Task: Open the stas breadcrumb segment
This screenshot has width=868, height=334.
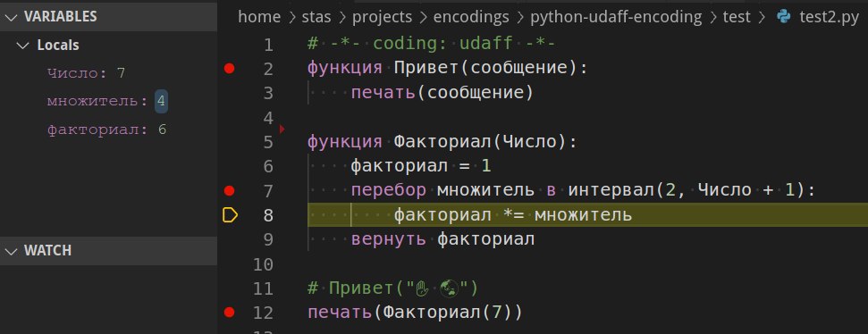Action: tap(316, 17)
